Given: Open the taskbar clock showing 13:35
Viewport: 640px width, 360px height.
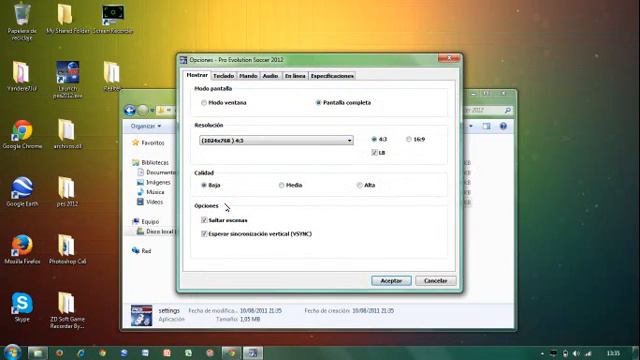Looking at the screenshot, I should tap(613, 353).
